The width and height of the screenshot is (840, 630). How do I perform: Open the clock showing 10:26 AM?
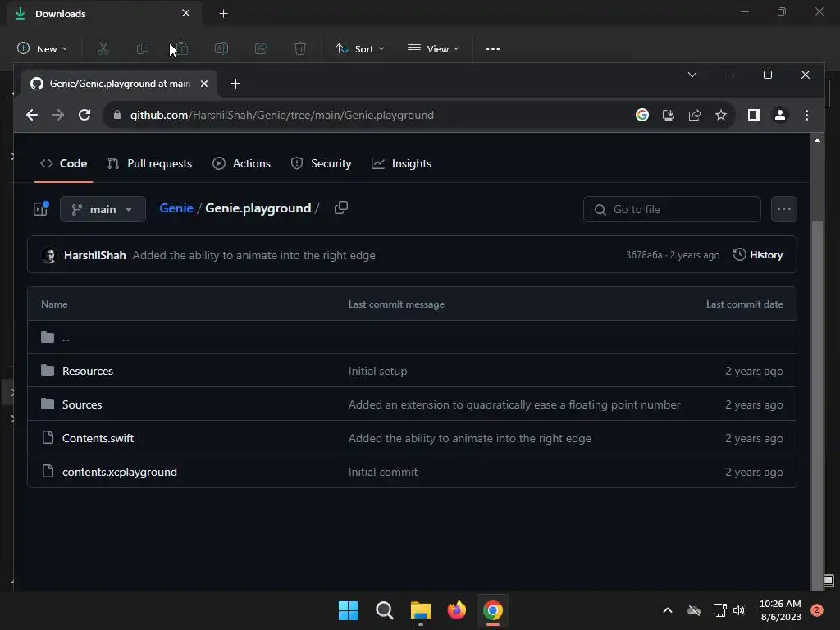[x=781, y=610]
